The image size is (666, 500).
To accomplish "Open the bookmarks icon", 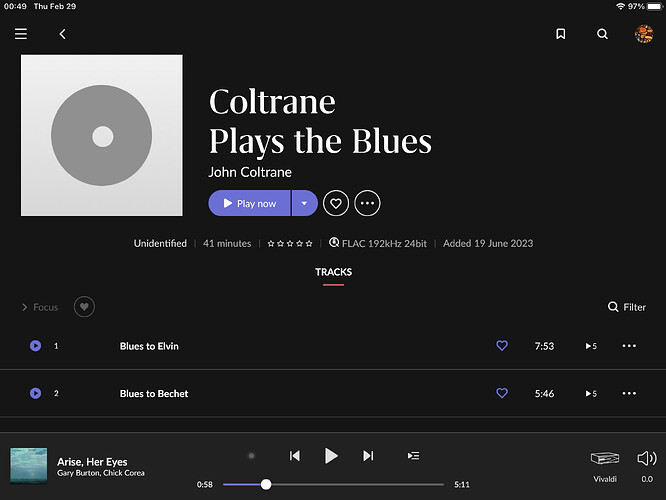I will coord(561,34).
